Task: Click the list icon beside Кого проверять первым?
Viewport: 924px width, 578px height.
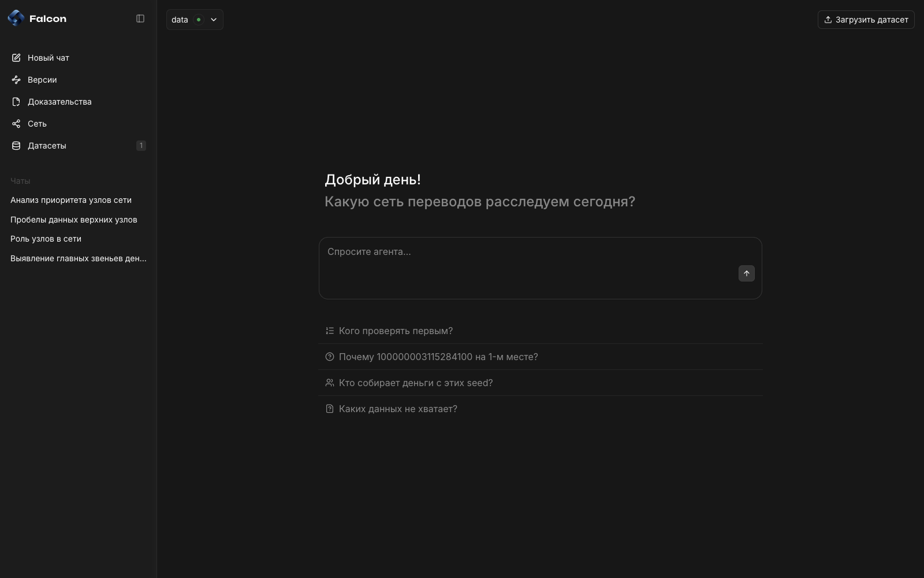Action: [x=330, y=331]
